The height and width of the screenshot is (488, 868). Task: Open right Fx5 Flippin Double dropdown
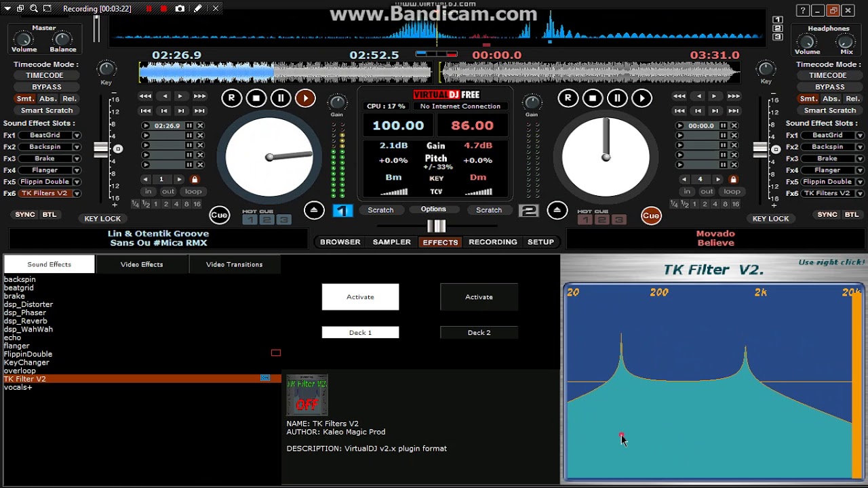(859, 182)
